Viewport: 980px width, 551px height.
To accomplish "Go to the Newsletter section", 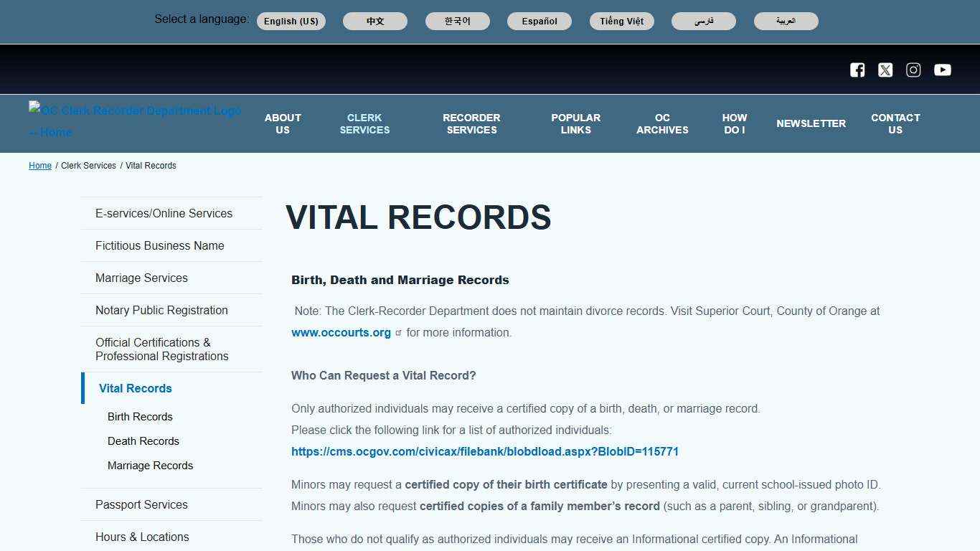I will pyautogui.click(x=811, y=123).
